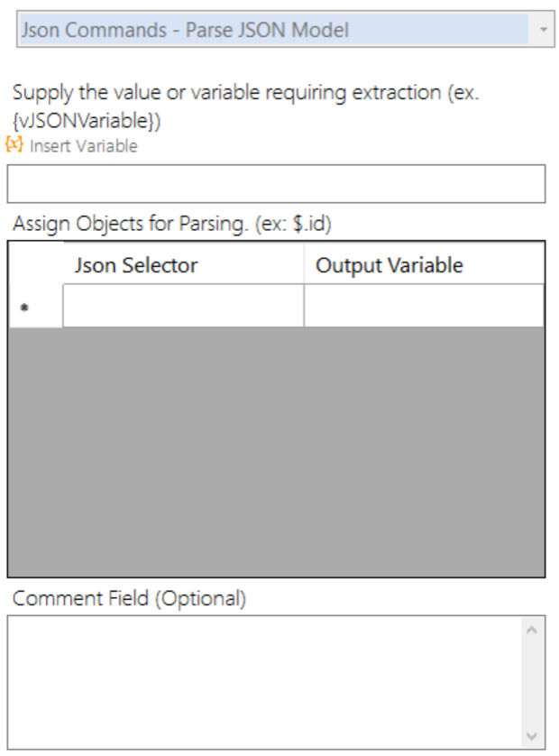Click the empty Json Selector cell
The width and height of the screenshot is (559, 756).
click(x=183, y=307)
